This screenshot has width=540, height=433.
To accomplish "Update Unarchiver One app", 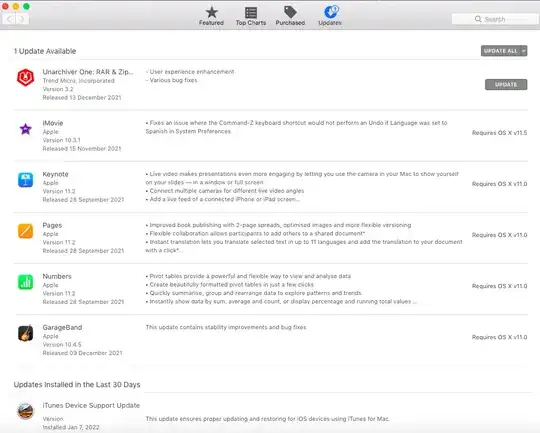I will (x=506, y=84).
